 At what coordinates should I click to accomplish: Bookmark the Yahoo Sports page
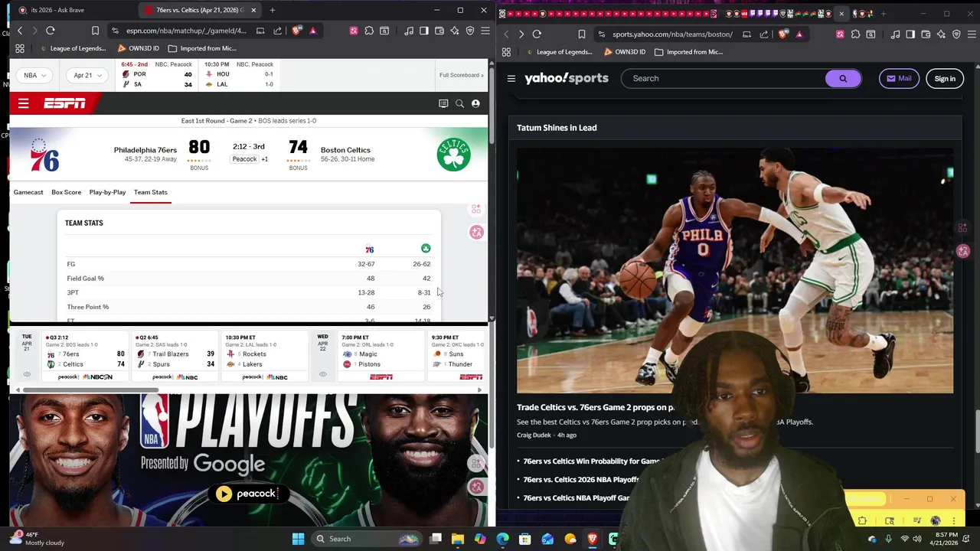tap(582, 34)
